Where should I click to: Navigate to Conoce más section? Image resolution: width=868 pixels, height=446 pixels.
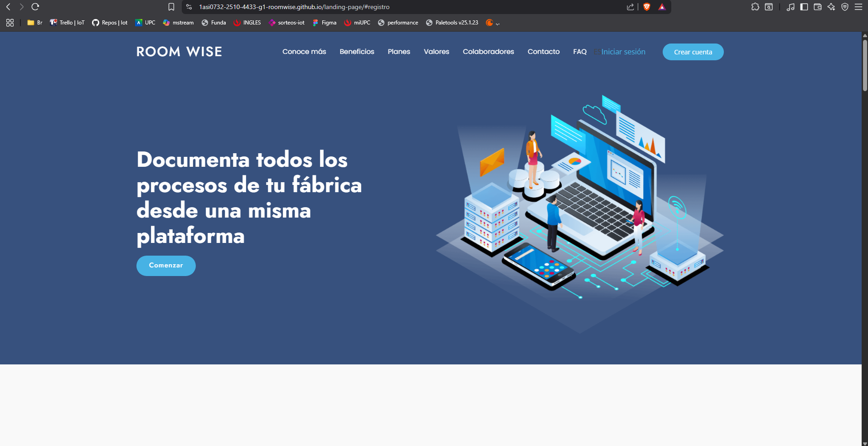coord(304,52)
